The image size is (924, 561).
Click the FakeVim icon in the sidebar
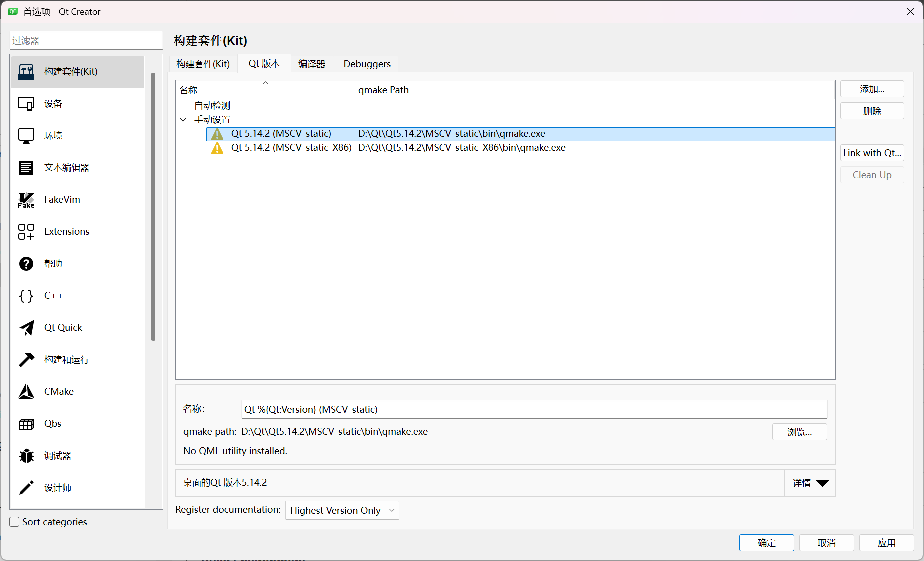pyautogui.click(x=26, y=200)
